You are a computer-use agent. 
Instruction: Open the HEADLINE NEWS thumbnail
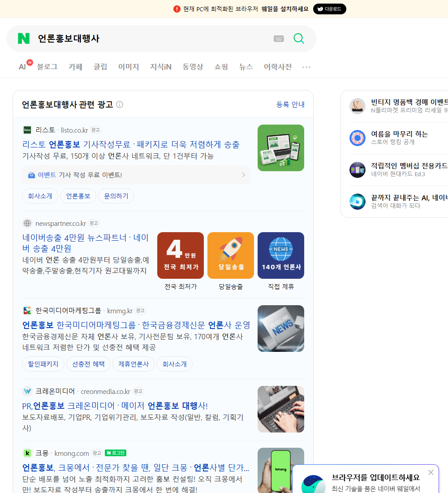tap(281, 328)
